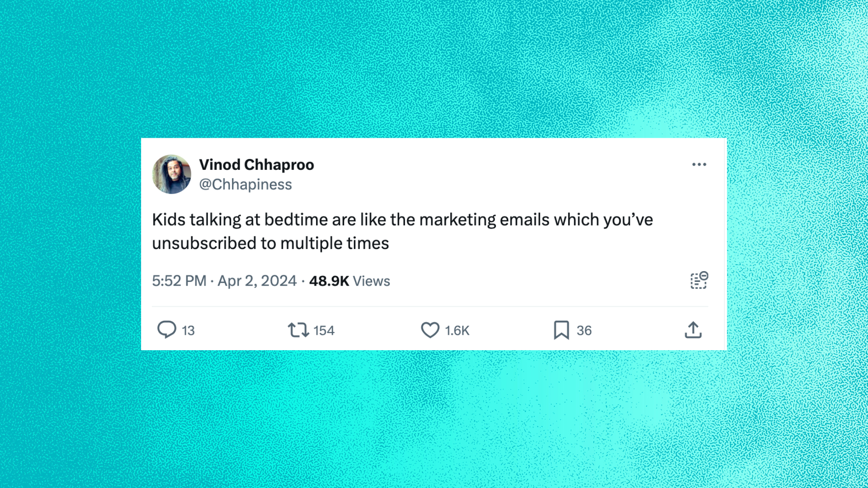Viewport: 868px width, 488px height.
Task: Open Vinod Chhaproo's profile picture
Action: point(172,174)
